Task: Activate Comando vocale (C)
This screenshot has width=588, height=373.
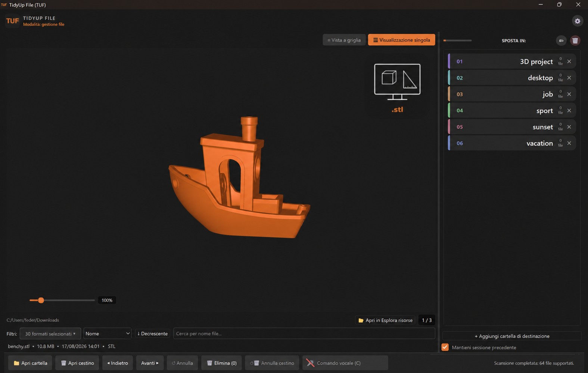Action: pyautogui.click(x=345, y=363)
